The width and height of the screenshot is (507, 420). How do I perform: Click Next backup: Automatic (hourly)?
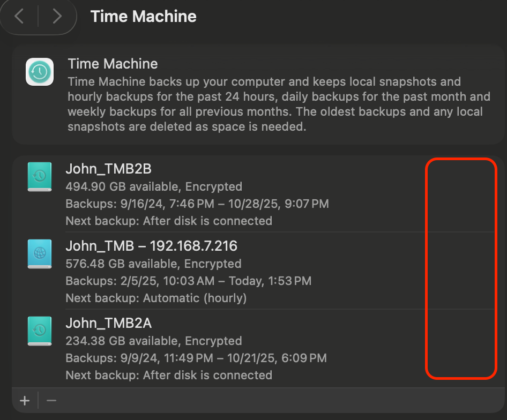[156, 298]
